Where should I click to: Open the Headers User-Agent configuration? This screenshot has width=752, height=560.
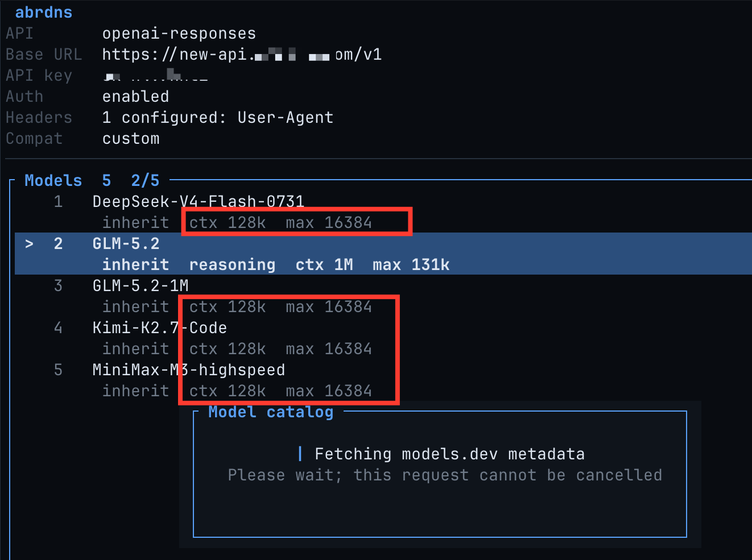pyautogui.click(x=218, y=118)
